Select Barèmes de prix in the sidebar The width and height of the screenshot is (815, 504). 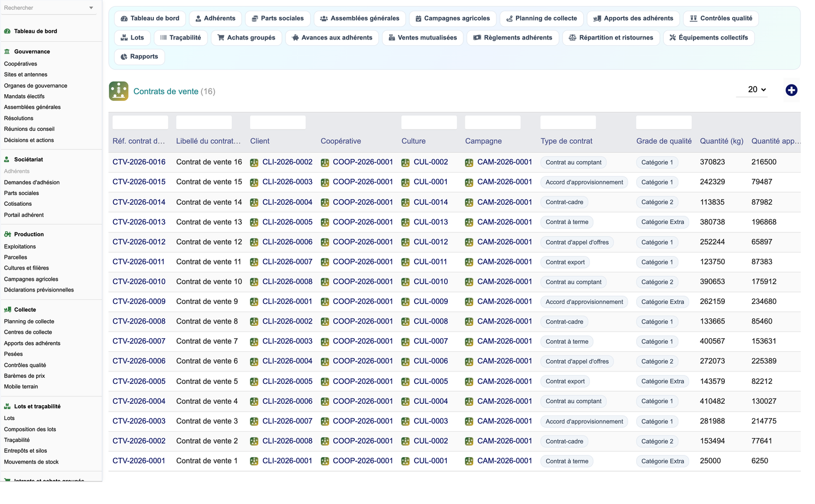pyautogui.click(x=24, y=376)
